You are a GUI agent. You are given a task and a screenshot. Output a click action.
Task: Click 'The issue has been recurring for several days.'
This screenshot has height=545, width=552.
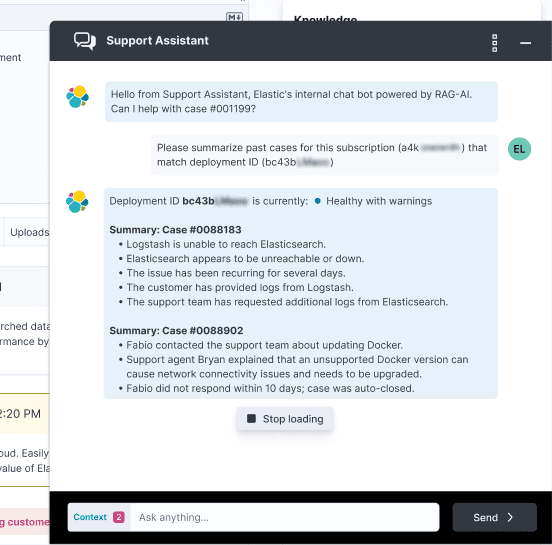pos(236,273)
